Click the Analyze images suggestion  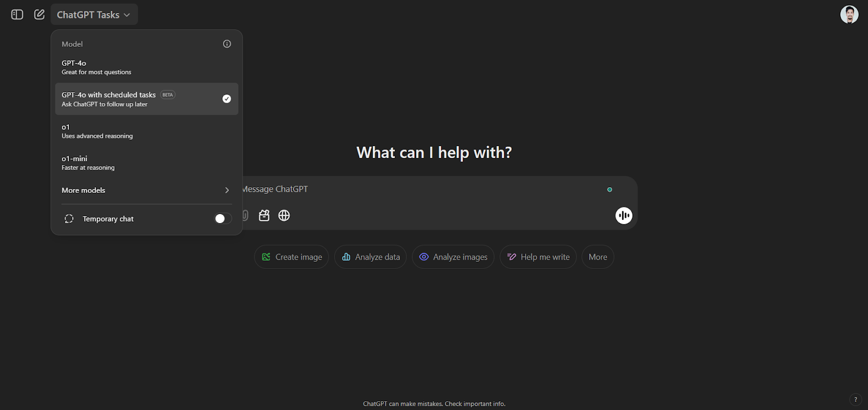pyautogui.click(x=454, y=257)
